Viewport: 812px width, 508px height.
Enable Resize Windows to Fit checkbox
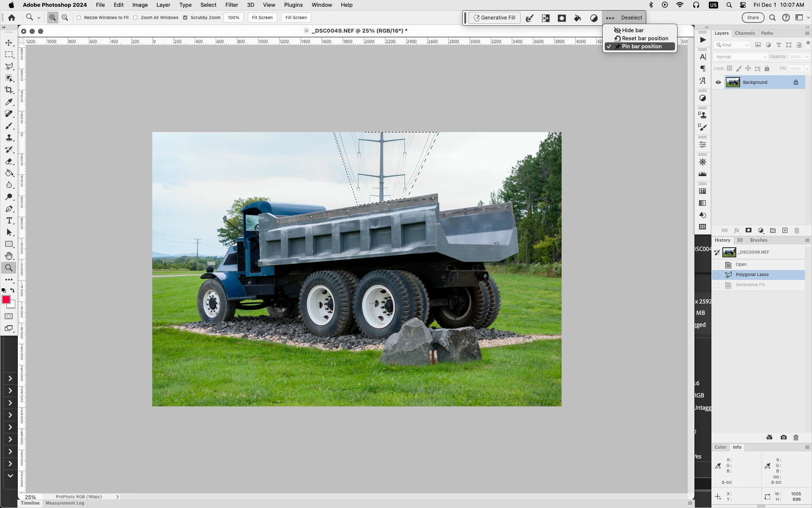coord(79,17)
